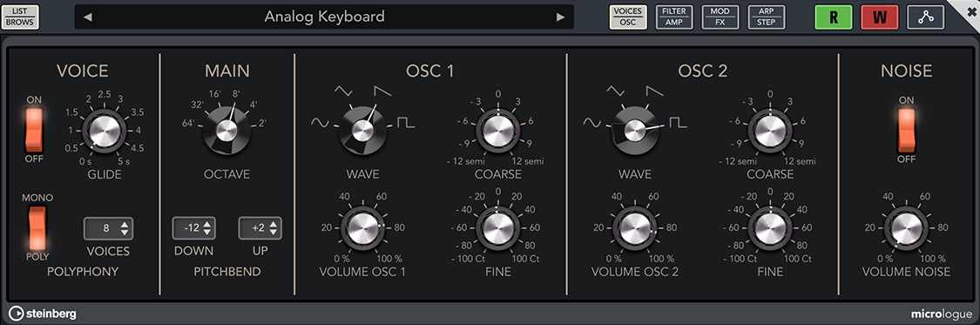
Task: Select the sine wave icon for OSC 2
Action: tap(592, 123)
